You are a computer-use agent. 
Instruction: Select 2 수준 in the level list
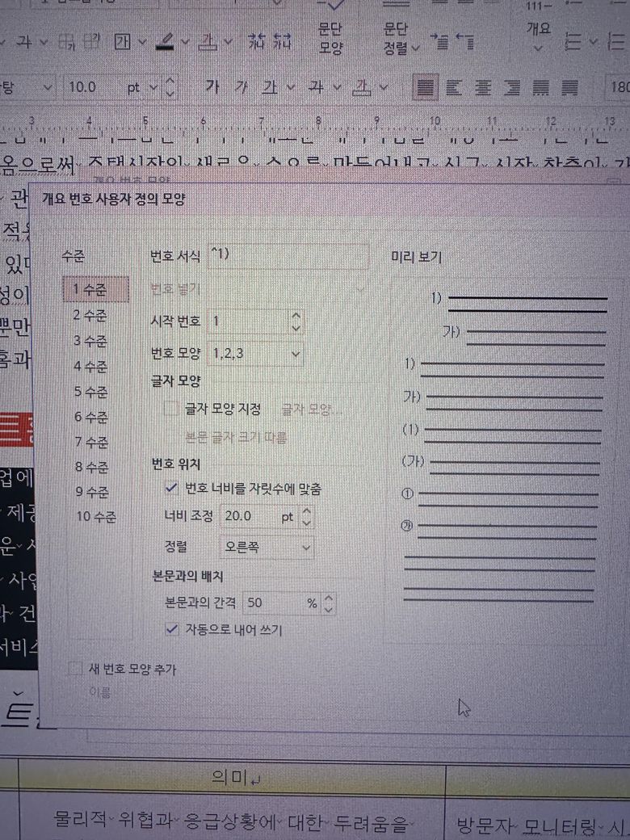point(90,315)
